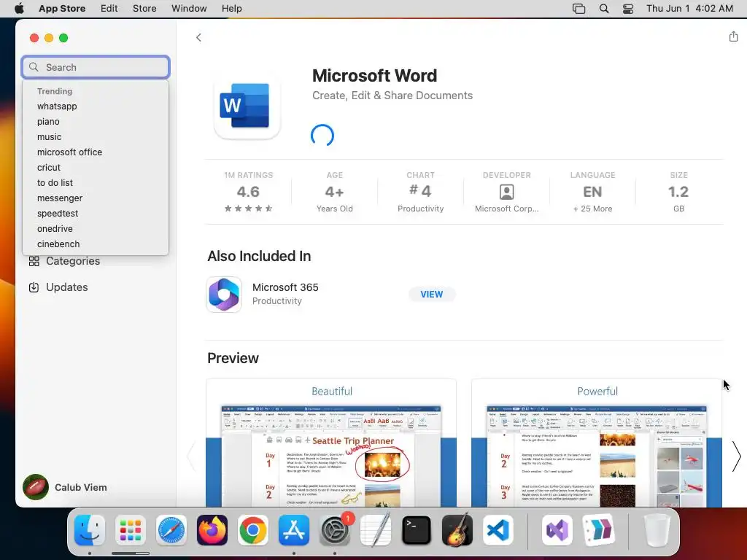This screenshot has width=747, height=560.
Task: Click the #4 Productivity chart ranking
Action: [x=421, y=192]
